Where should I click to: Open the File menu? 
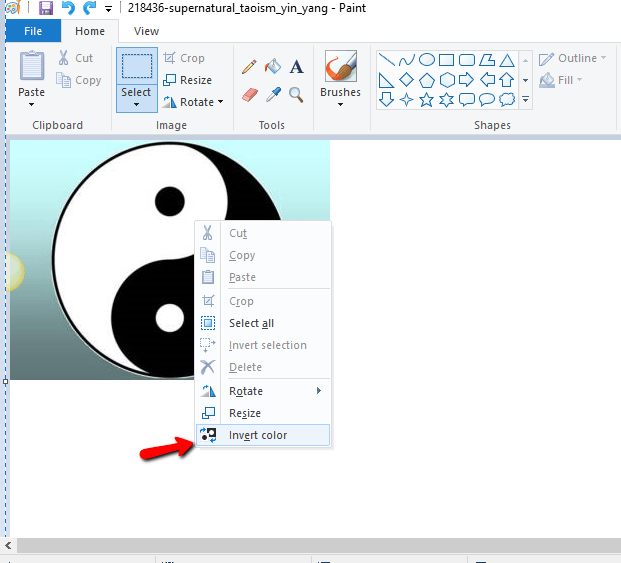point(33,31)
